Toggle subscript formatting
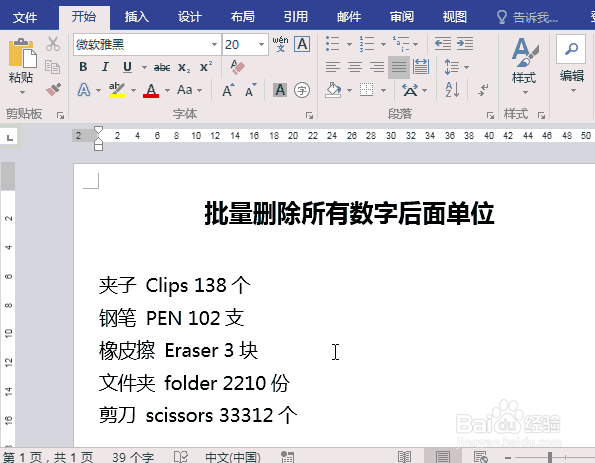 tap(184, 68)
